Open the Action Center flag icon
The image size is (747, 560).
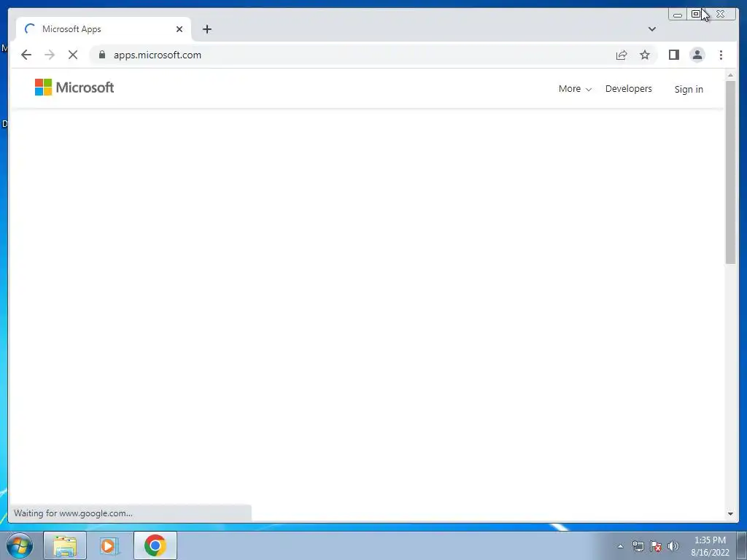click(656, 546)
